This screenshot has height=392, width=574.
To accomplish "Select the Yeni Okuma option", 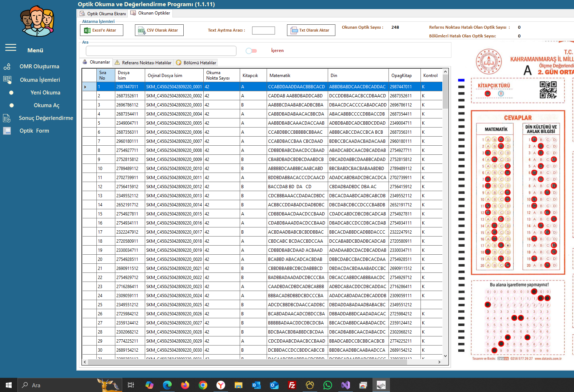I will tap(45, 93).
